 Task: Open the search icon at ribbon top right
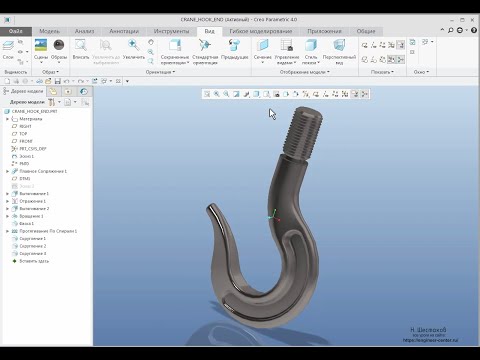tap(451, 30)
